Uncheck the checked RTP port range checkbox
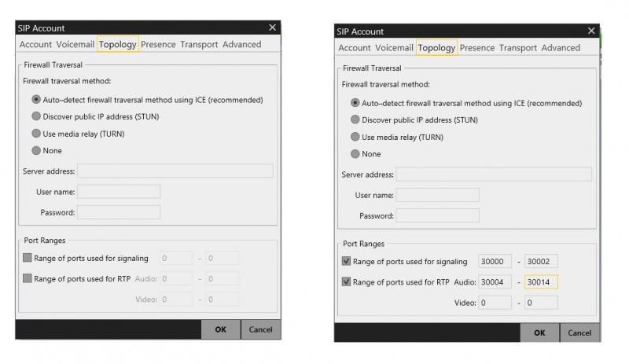This screenshot has height=364, width=629. click(347, 281)
